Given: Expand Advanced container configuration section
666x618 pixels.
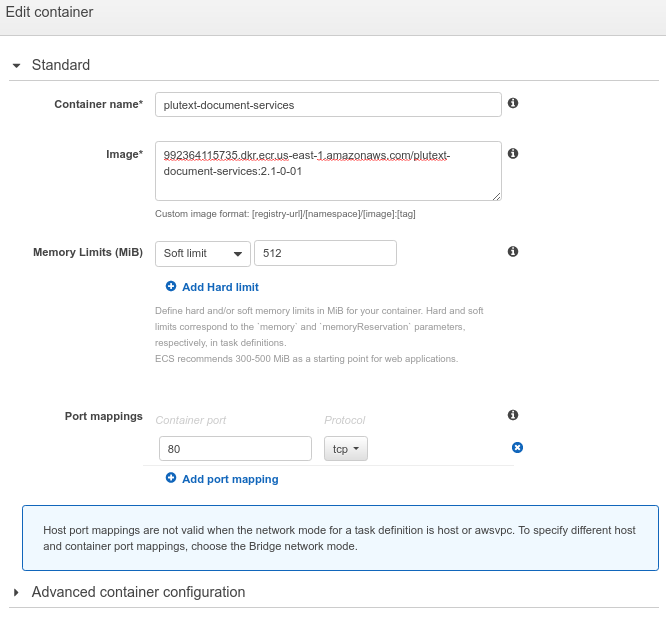Looking at the screenshot, I should pyautogui.click(x=17, y=592).
